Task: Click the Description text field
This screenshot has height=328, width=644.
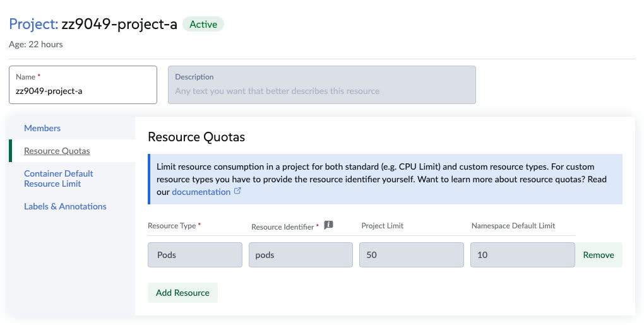Action: pos(322,85)
